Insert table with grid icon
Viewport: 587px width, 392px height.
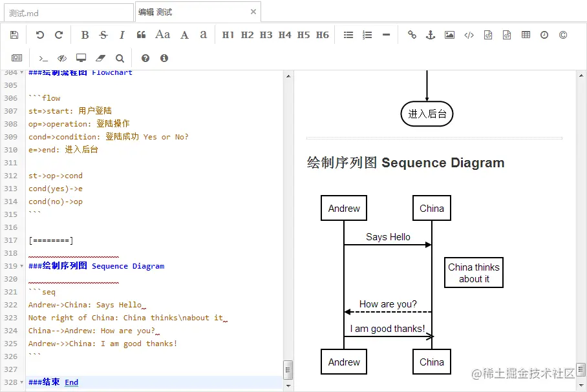pyautogui.click(x=526, y=35)
